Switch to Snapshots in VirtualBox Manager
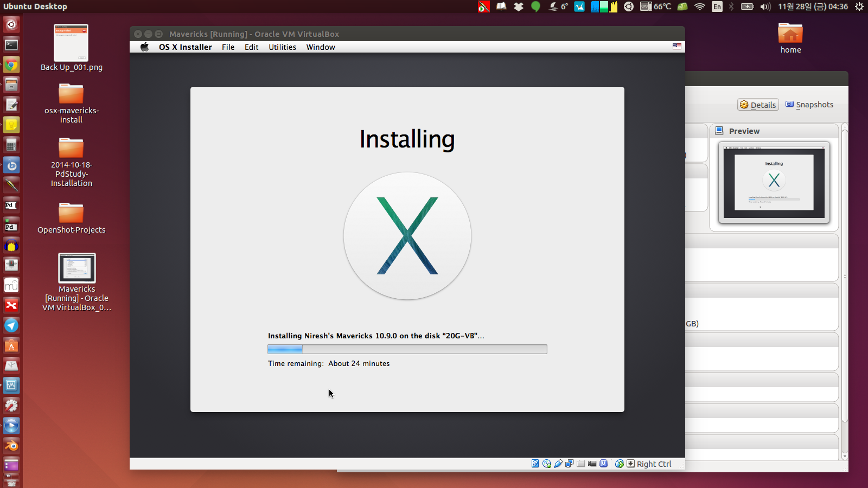868x488 pixels. [809, 105]
